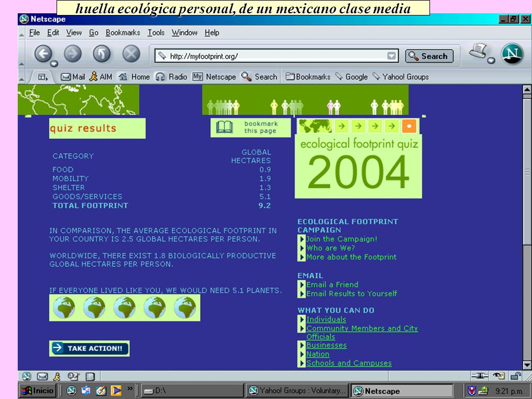Open Navigator from status bar component icon
The height and width of the screenshot is (399, 532).
[27, 376]
